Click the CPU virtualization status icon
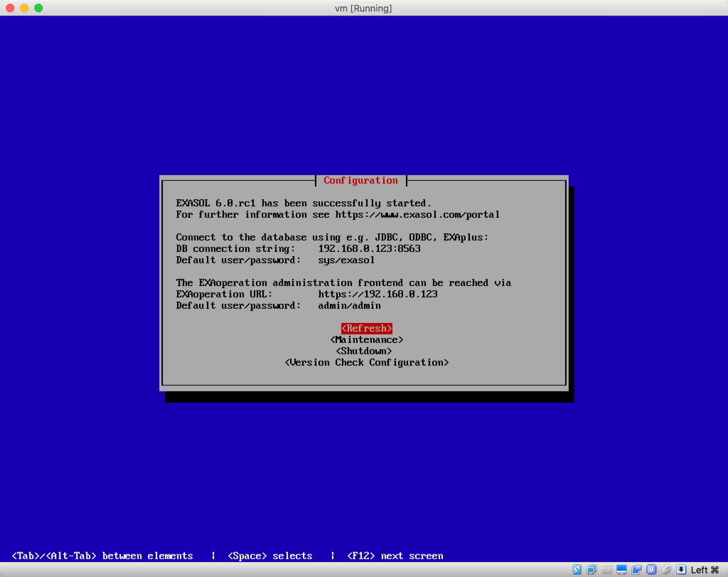This screenshot has width=728, height=577. 651,570
